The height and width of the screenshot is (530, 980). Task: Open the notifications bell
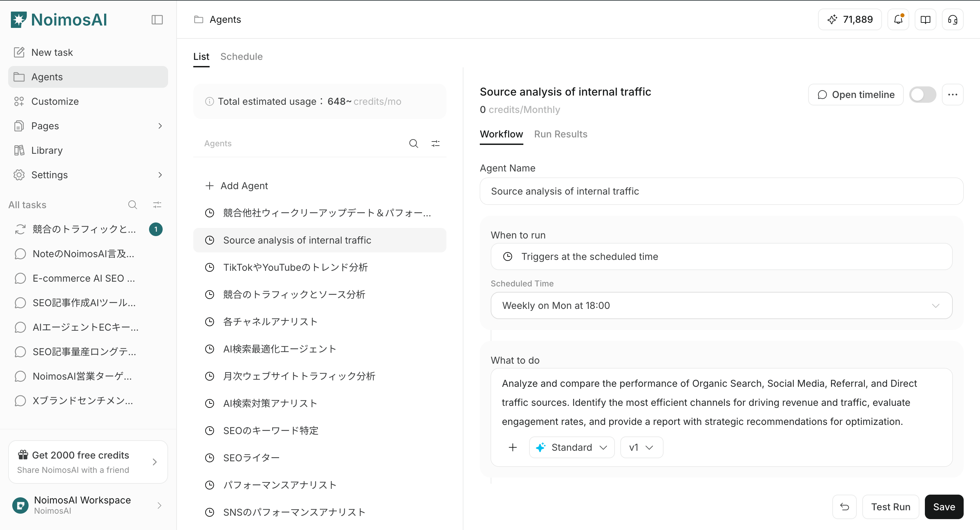[x=898, y=19]
